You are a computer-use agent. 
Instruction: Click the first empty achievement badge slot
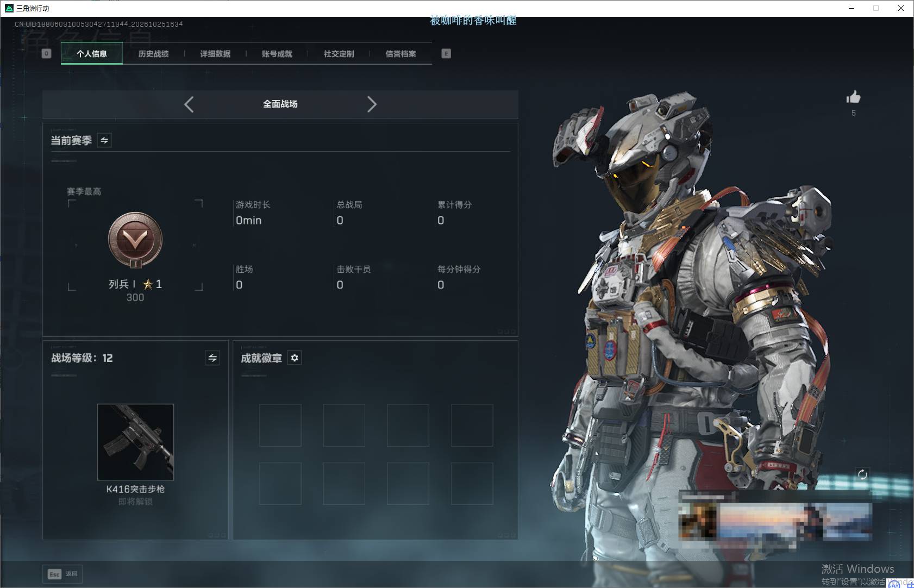click(280, 426)
